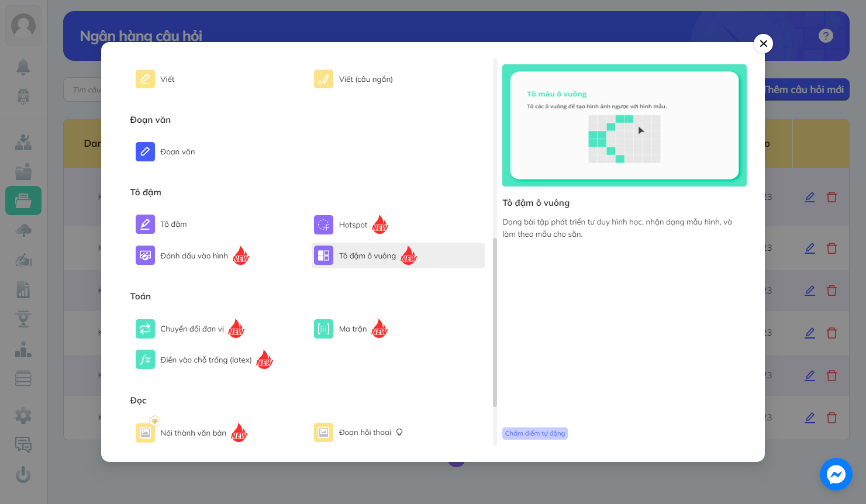Open the user avatar in the sidebar
This screenshot has width=866, height=504.
(x=23, y=25)
